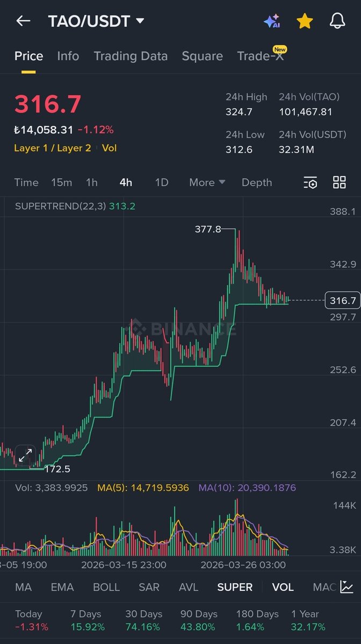
Task: Enable the EMA indicator
Action: pyautogui.click(x=62, y=587)
